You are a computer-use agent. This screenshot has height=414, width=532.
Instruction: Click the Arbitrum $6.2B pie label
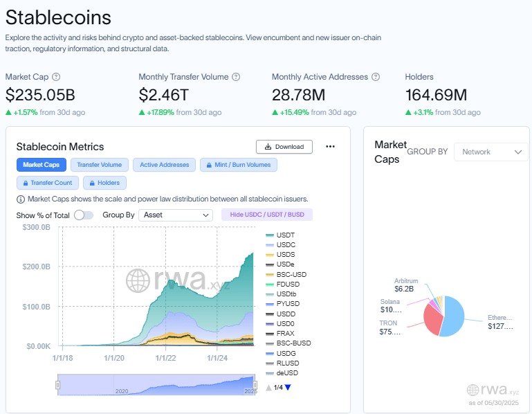tap(406, 285)
